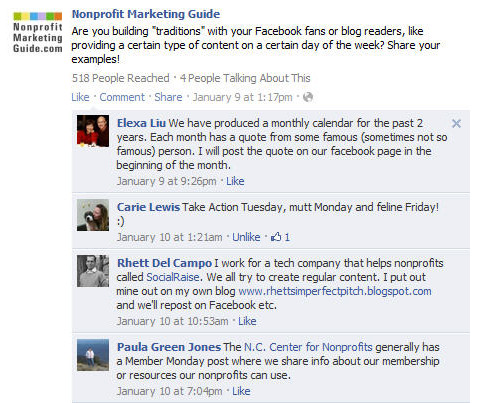Share the Nonprofit Marketing Guide post

click(x=168, y=97)
